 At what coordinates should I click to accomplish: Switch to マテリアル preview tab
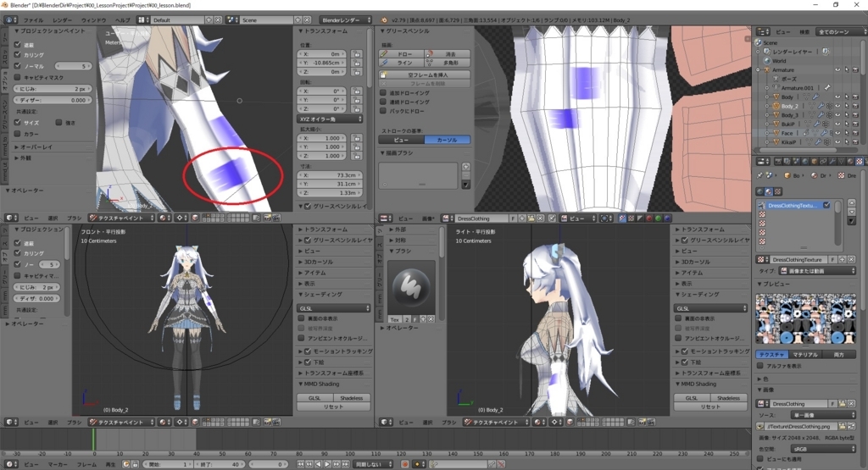point(805,355)
